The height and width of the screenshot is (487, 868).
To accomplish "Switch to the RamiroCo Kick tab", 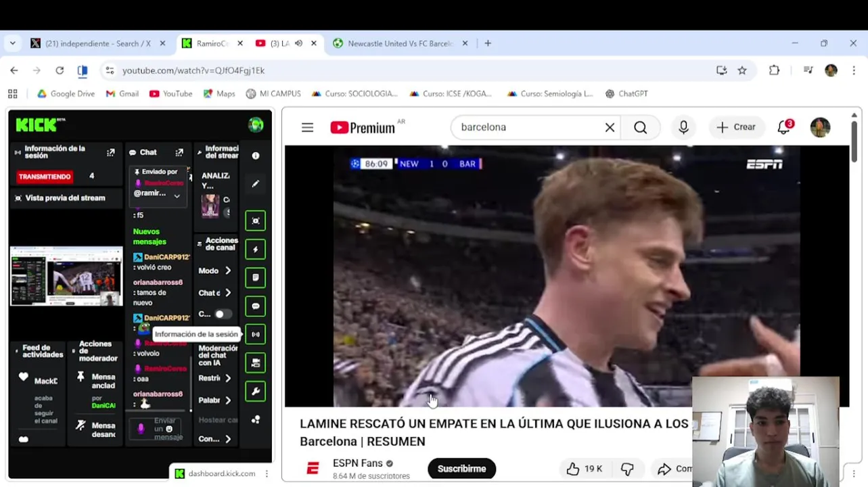I will tap(213, 43).
